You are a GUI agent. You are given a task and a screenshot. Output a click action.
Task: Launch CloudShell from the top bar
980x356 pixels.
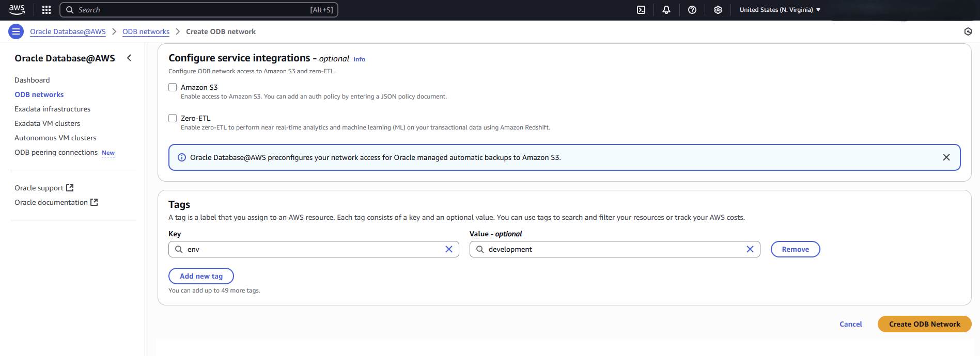click(x=641, y=10)
